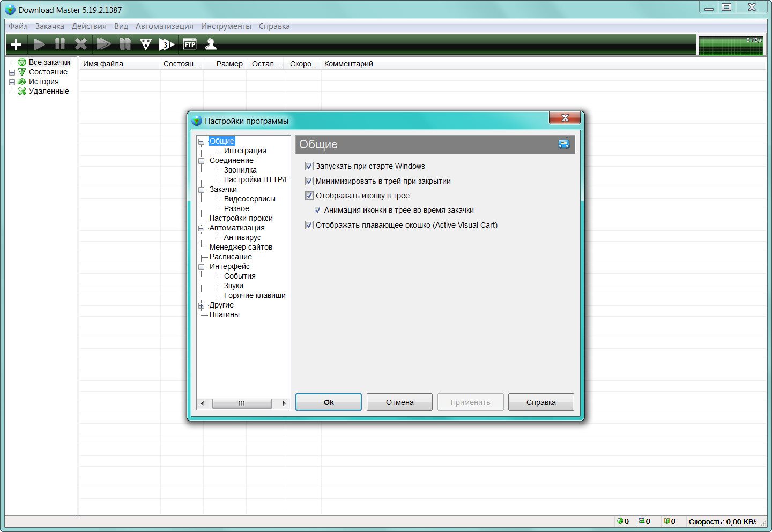This screenshot has width=772, height=532.
Task: Open the Действия menu
Action: pyautogui.click(x=89, y=26)
